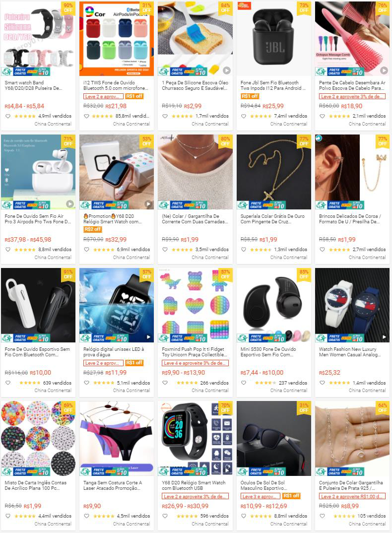
Task: Open Colar Gargantilha two-layer necklace image
Action: click(x=195, y=172)
